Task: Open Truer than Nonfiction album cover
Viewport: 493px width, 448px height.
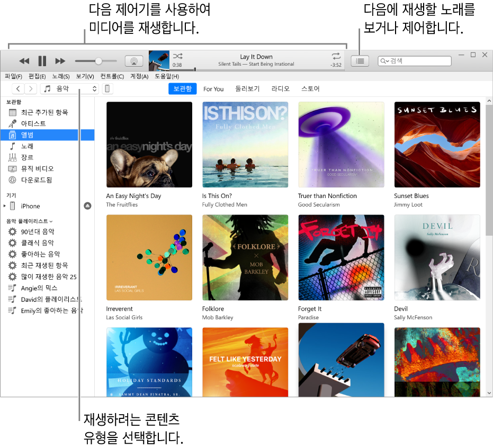Action: 341,145
